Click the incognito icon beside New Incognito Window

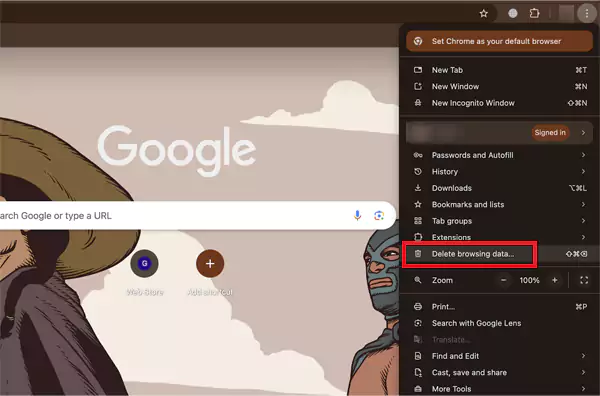pos(418,103)
